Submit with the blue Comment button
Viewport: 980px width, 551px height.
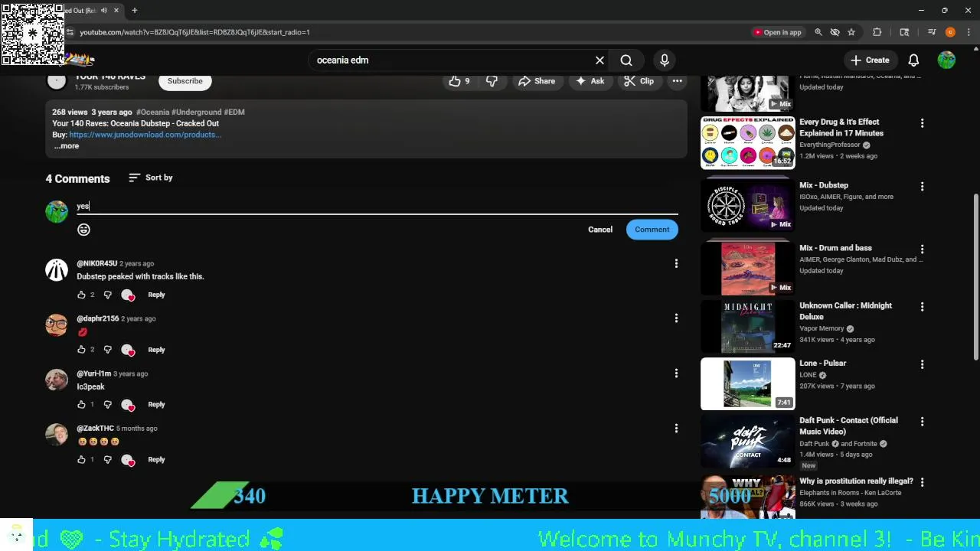point(652,230)
